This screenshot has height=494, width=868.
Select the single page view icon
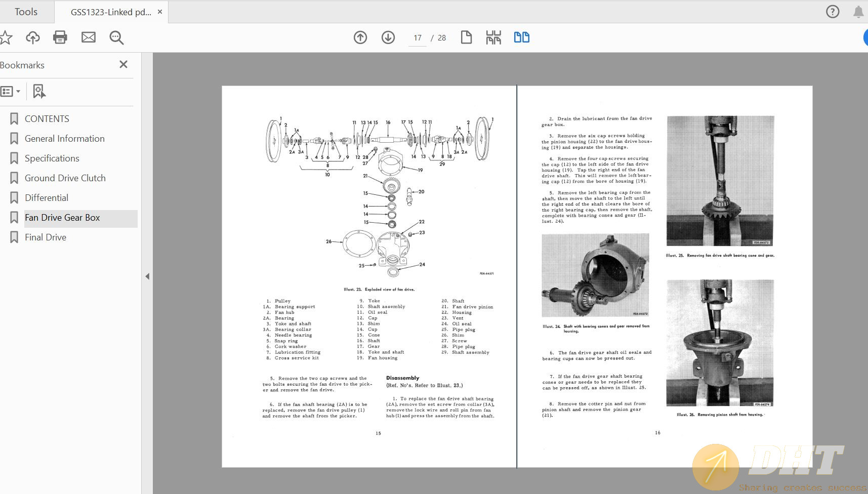[466, 37]
